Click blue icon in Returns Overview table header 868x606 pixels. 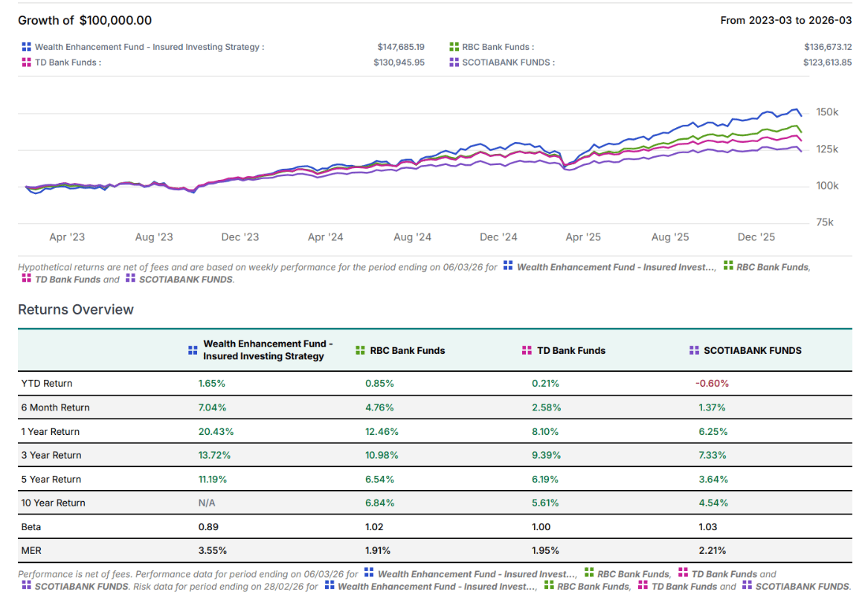pyautogui.click(x=193, y=350)
